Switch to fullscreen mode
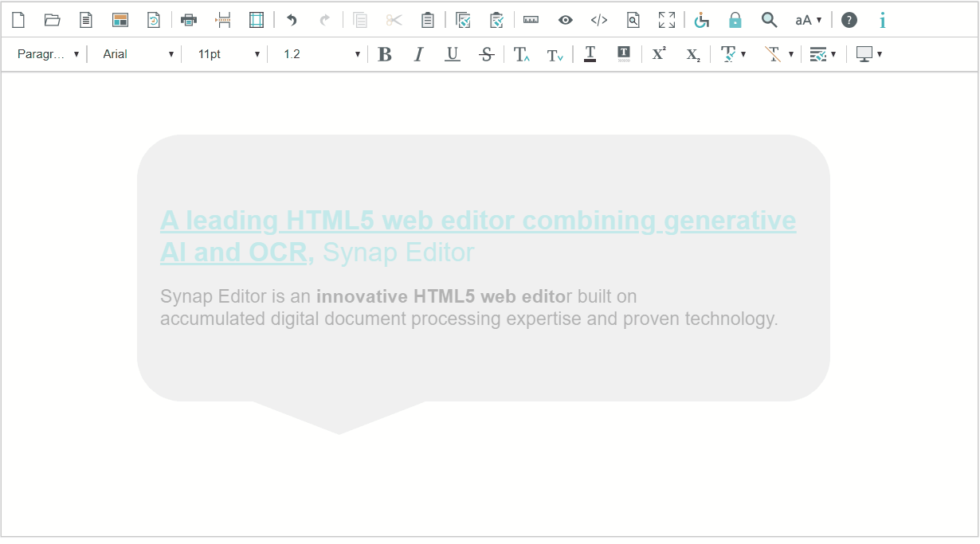Image resolution: width=980 pixels, height=544 pixels. (667, 20)
